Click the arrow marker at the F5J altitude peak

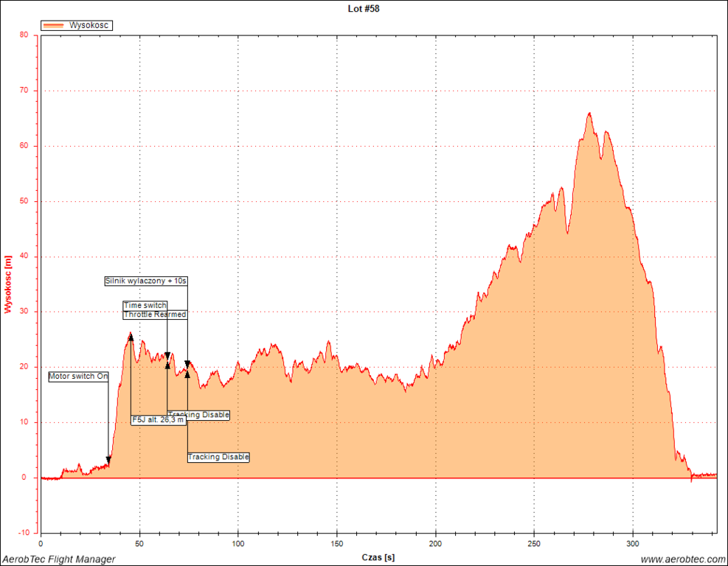click(131, 337)
